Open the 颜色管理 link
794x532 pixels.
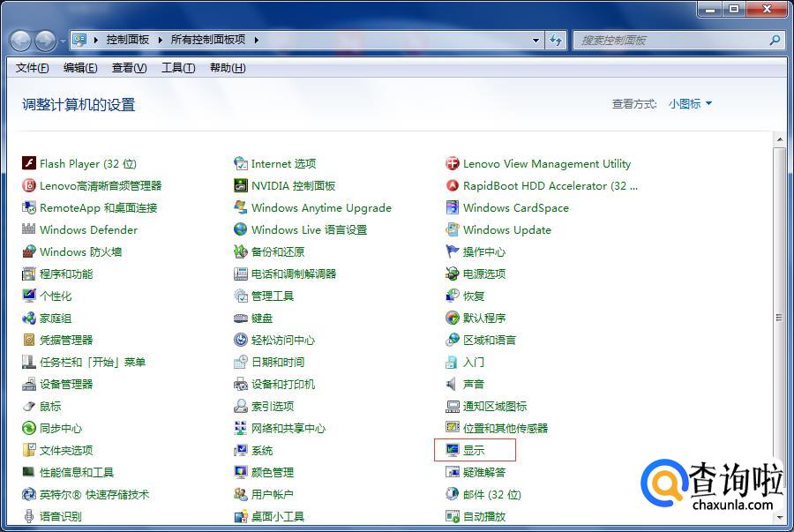(x=273, y=472)
